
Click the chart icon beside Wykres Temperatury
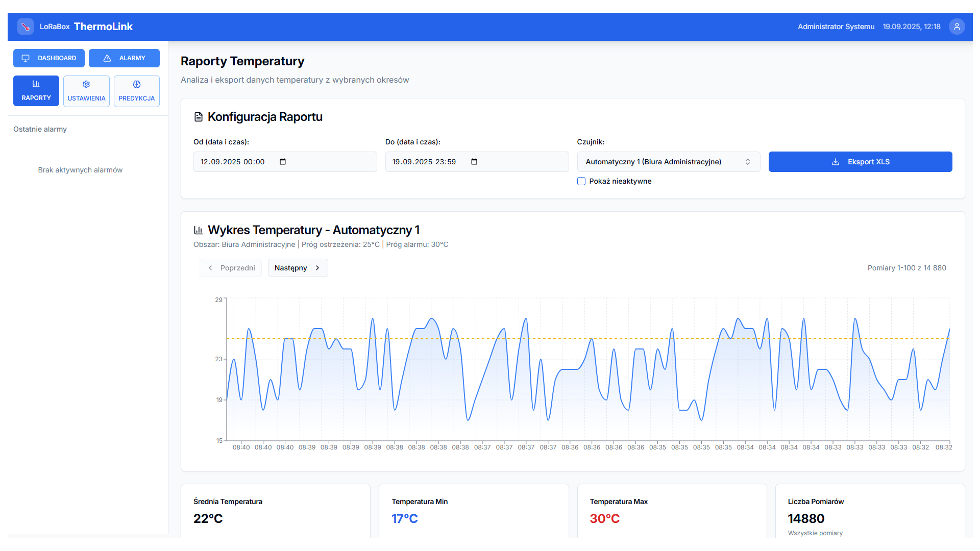click(x=199, y=230)
